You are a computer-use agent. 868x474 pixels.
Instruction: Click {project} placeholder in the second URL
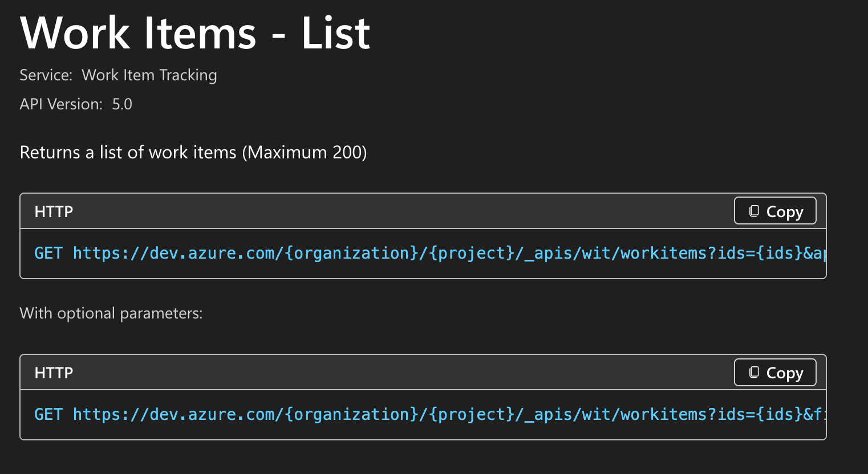pos(472,415)
